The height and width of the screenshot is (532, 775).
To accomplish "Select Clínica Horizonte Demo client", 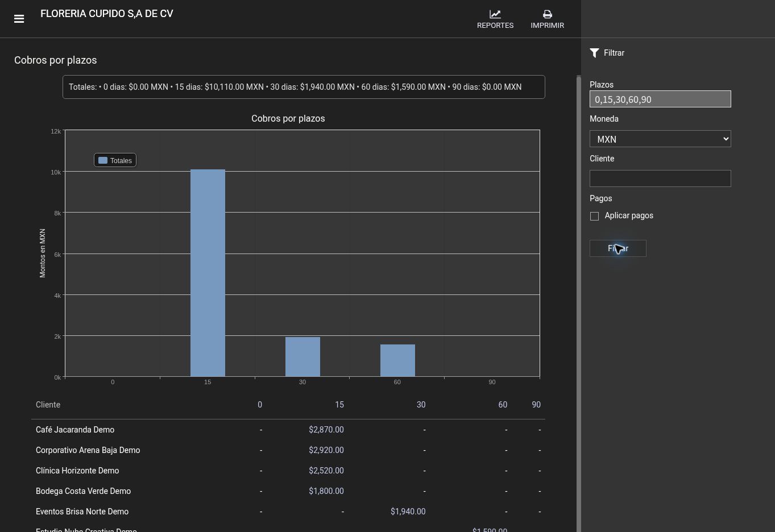I will pos(77,471).
